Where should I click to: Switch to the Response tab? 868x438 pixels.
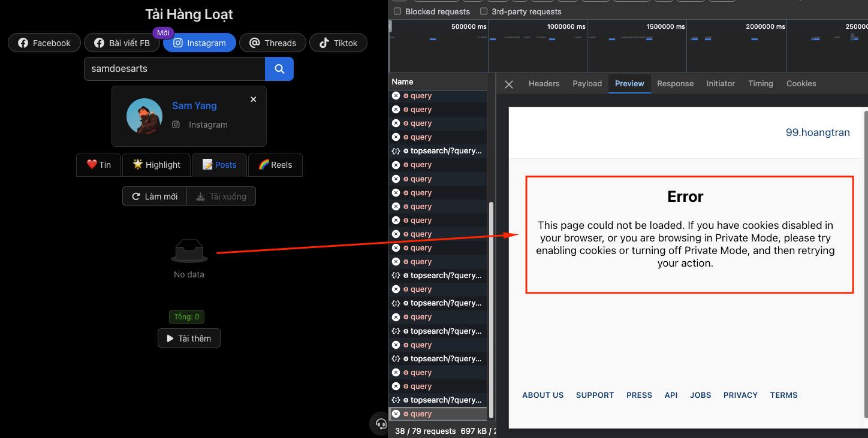pyautogui.click(x=675, y=84)
